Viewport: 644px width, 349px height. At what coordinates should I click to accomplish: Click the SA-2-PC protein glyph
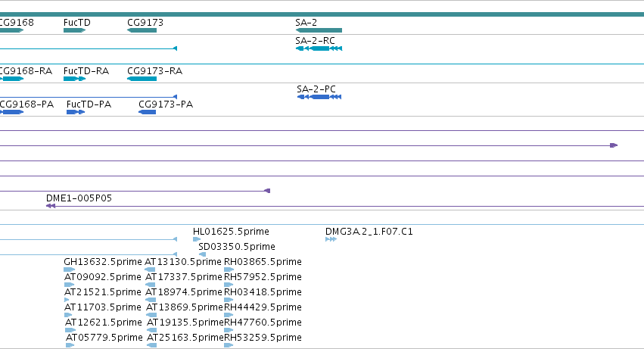319,97
